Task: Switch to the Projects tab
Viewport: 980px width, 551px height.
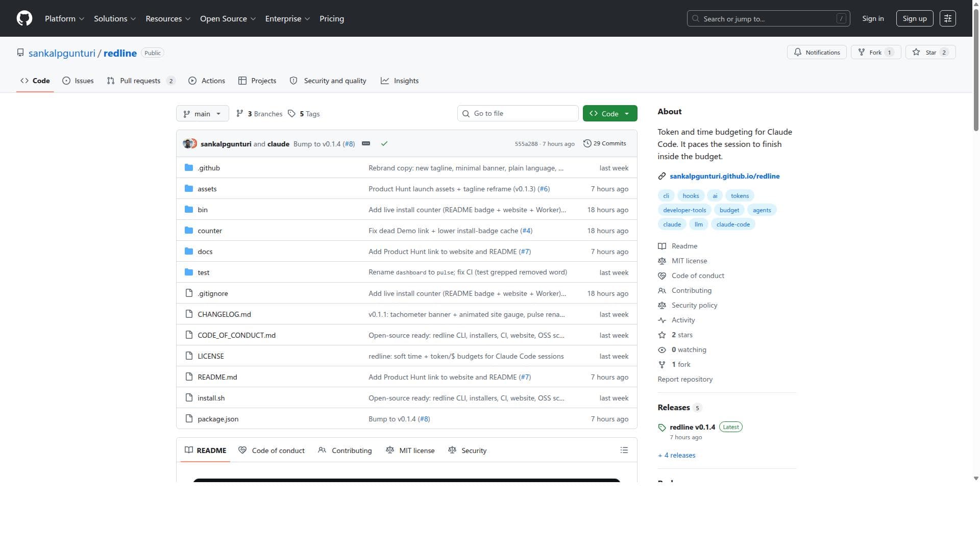Action: (257, 81)
